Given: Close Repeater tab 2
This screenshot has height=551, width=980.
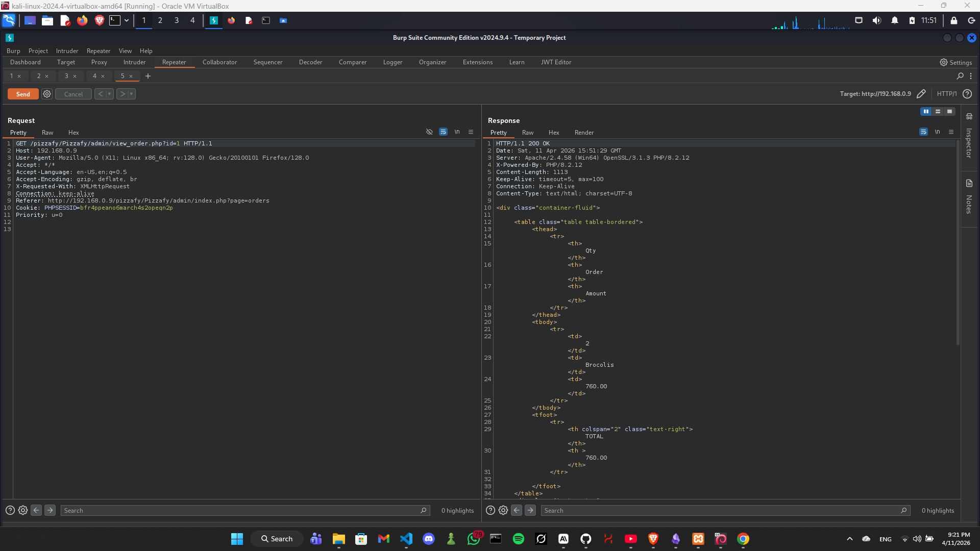Looking at the screenshot, I should tap(47, 76).
